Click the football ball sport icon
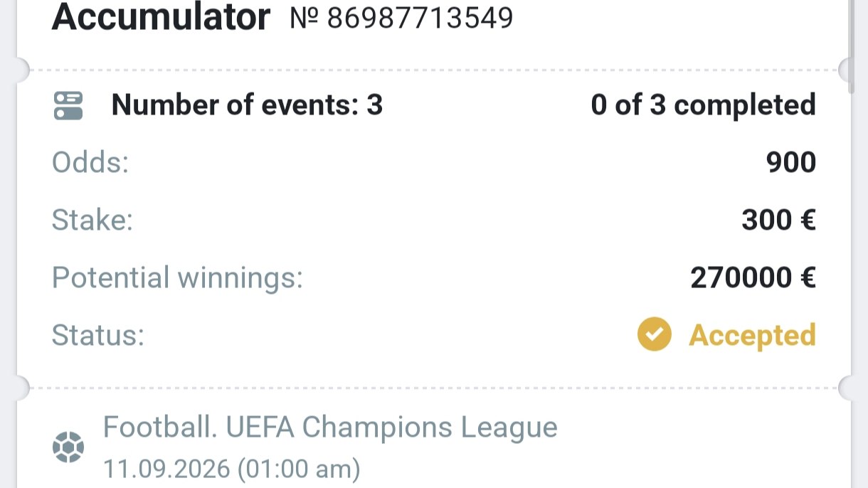 click(x=68, y=447)
